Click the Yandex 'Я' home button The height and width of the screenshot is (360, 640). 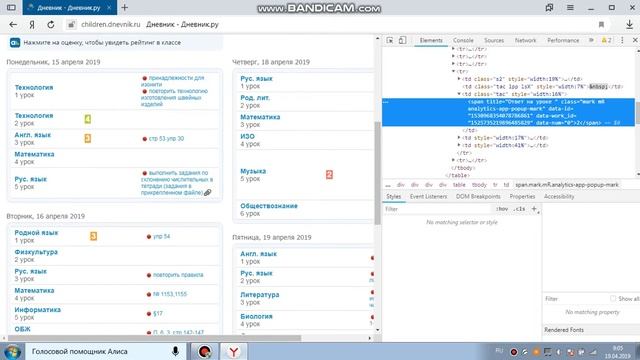pos(32,24)
